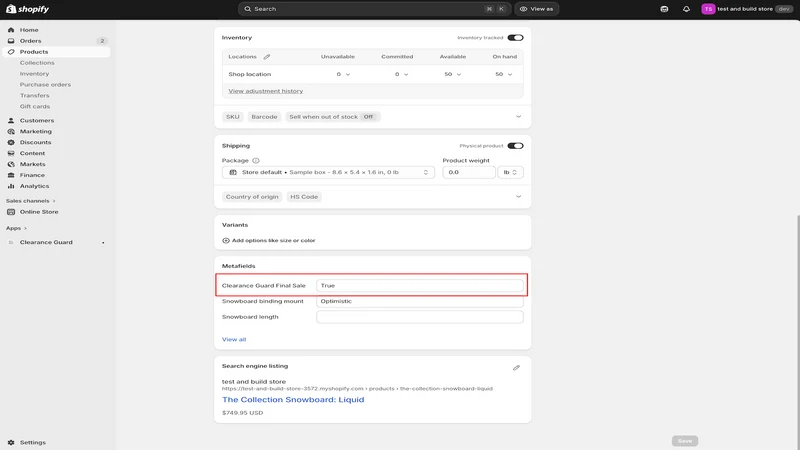Open On hand quantity dropdown
This screenshot has width=800, height=450.
(x=504, y=74)
